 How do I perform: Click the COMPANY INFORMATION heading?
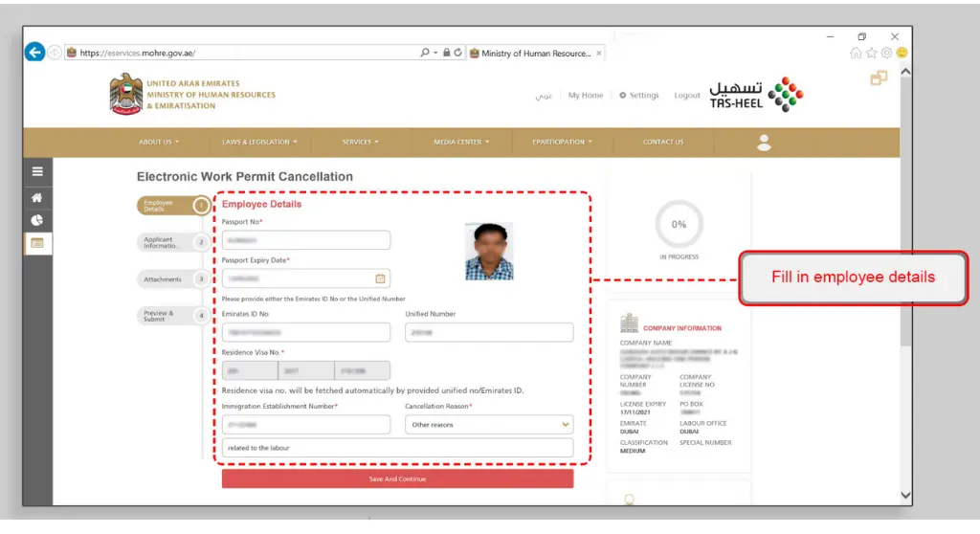pos(681,328)
